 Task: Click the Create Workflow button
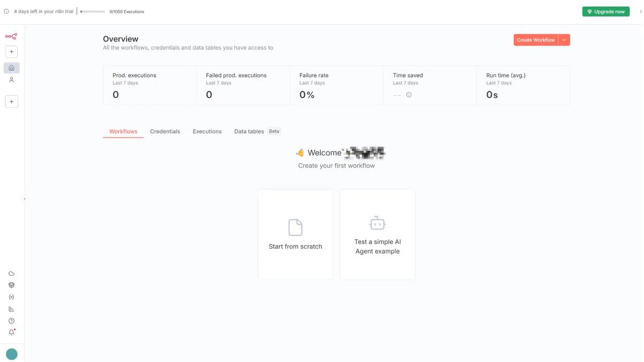tap(536, 40)
